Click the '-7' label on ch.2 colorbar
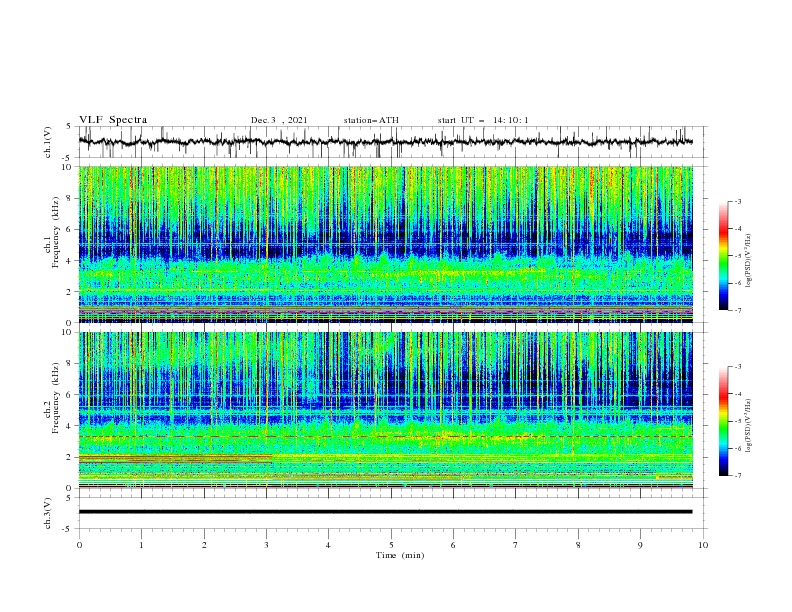 tap(737, 476)
